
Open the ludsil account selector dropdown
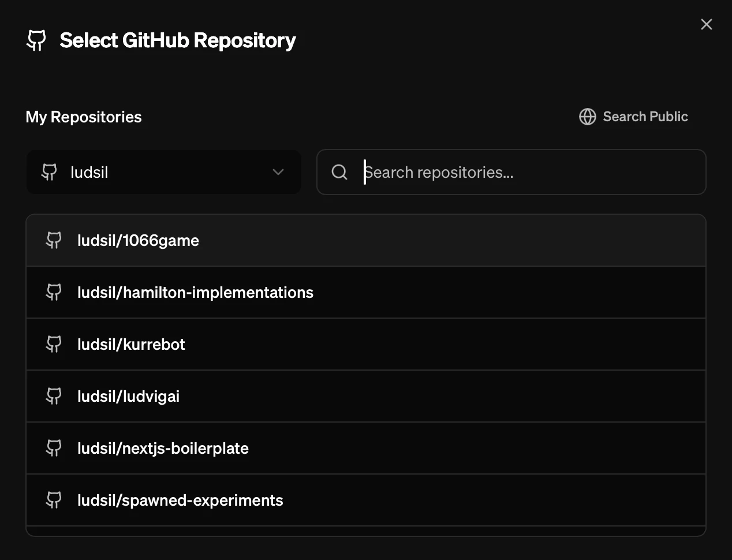[x=164, y=172]
